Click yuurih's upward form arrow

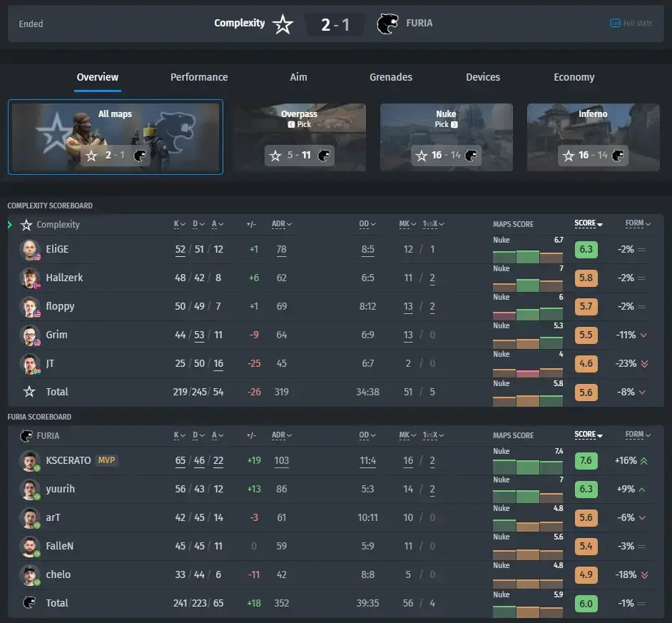coord(642,490)
